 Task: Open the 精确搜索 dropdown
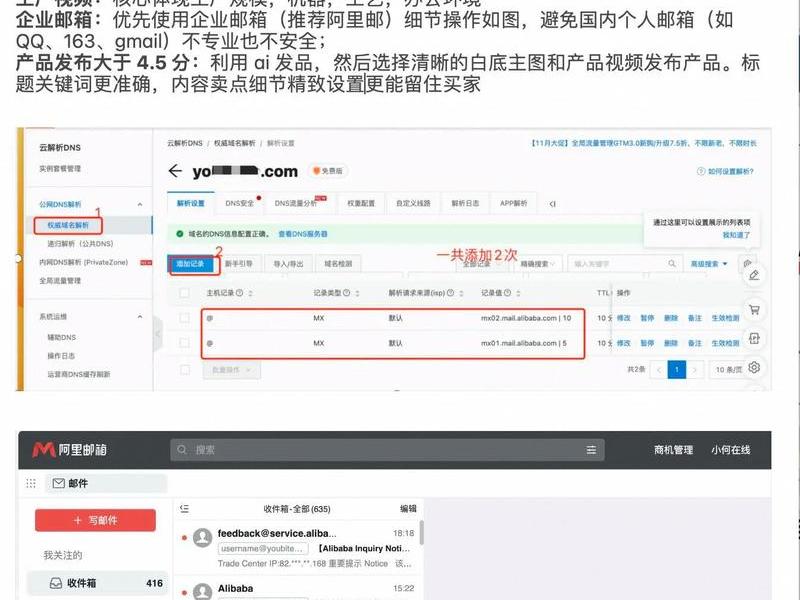[538, 264]
